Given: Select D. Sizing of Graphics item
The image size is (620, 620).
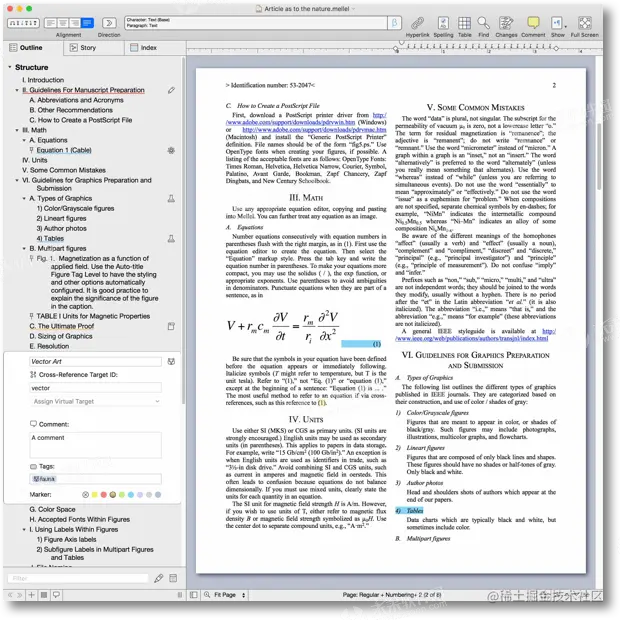Looking at the screenshot, I should click(x=61, y=336).
